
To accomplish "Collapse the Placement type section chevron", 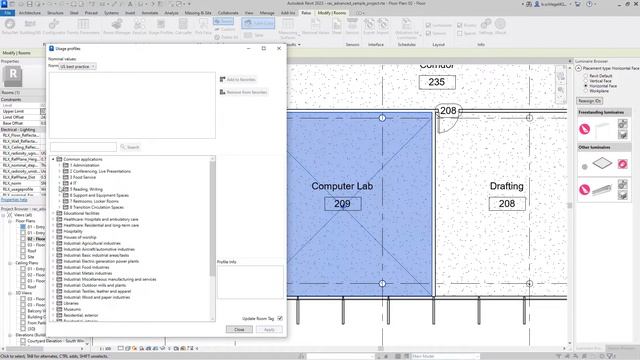I will click(578, 68).
